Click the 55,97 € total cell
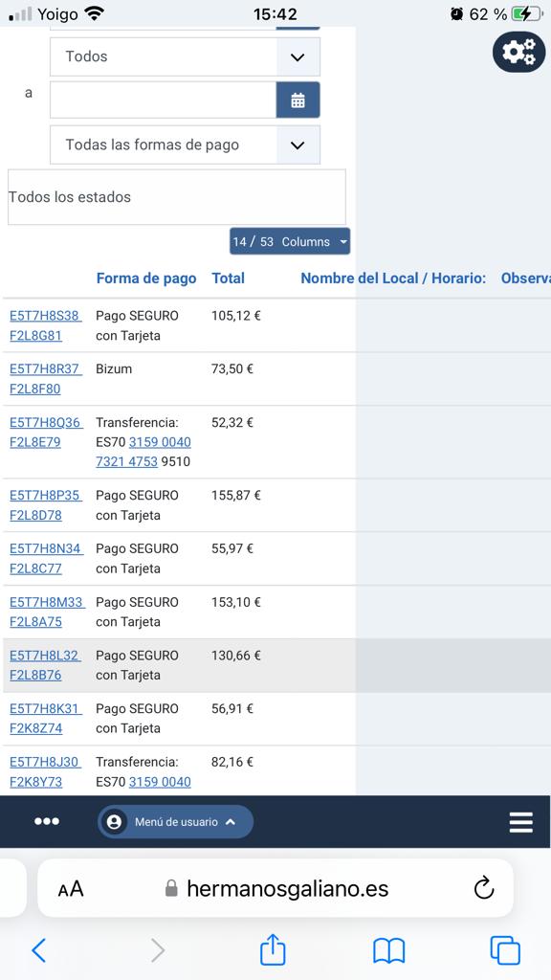 tap(232, 548)
